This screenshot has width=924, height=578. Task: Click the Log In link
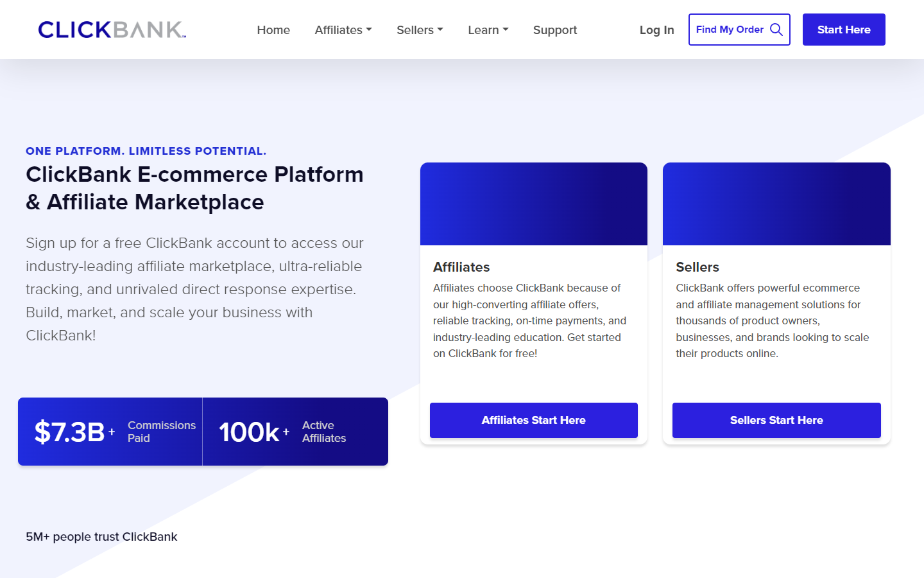click(x=656, y=30)
